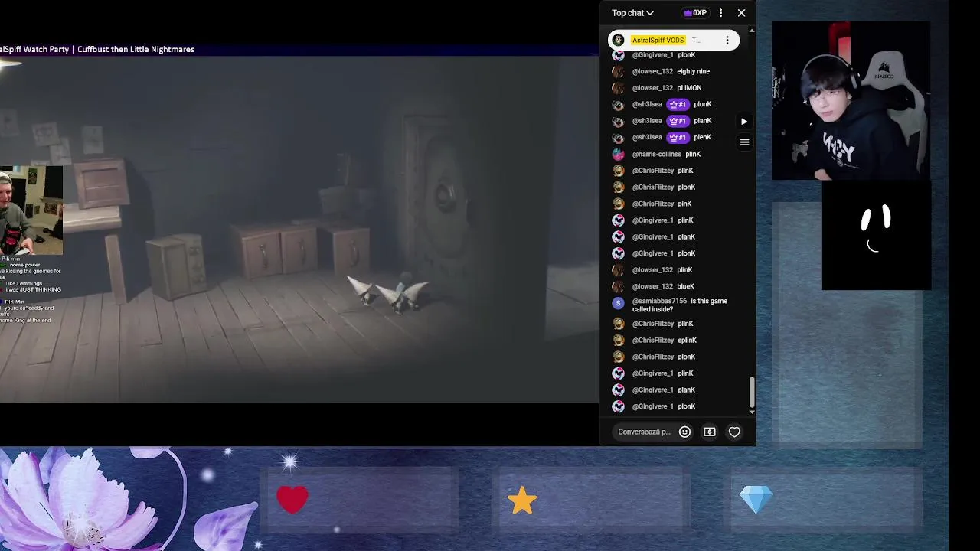Select the 'blueK' chat text
The height and width of the screenshot is (551, 980).
[x=686, y=286]
